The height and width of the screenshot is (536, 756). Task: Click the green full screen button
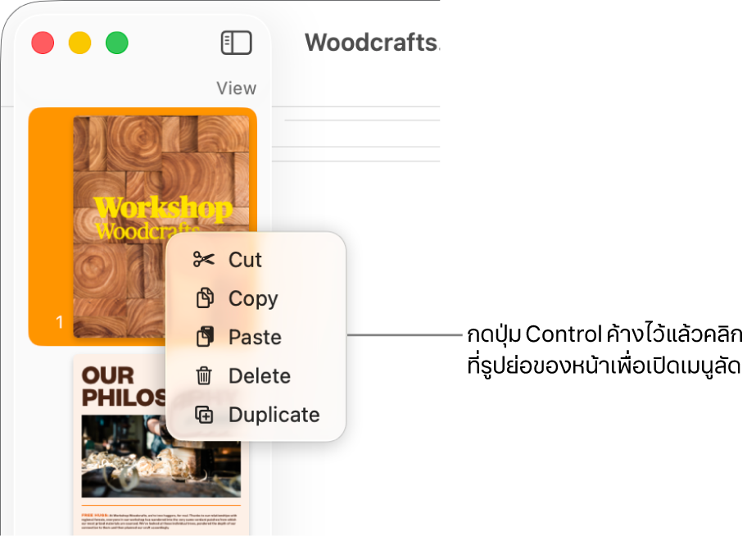[x=116, y=43]
